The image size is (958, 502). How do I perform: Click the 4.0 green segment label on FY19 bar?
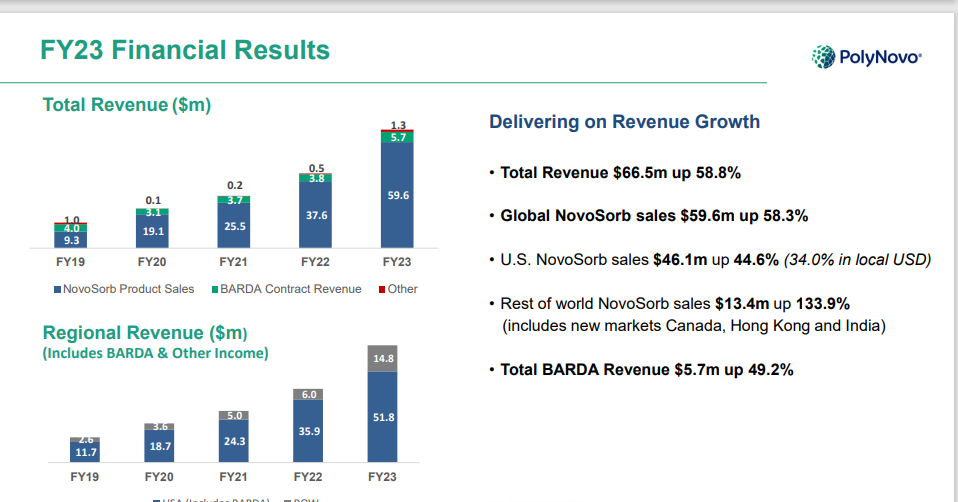[x=71, y=228]
